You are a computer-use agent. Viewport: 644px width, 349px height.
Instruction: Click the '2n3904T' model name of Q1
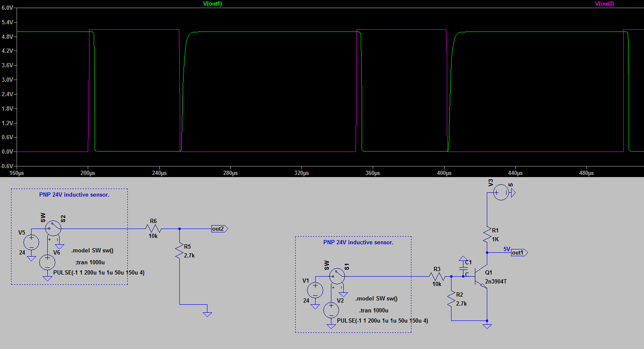pos(496,282)
